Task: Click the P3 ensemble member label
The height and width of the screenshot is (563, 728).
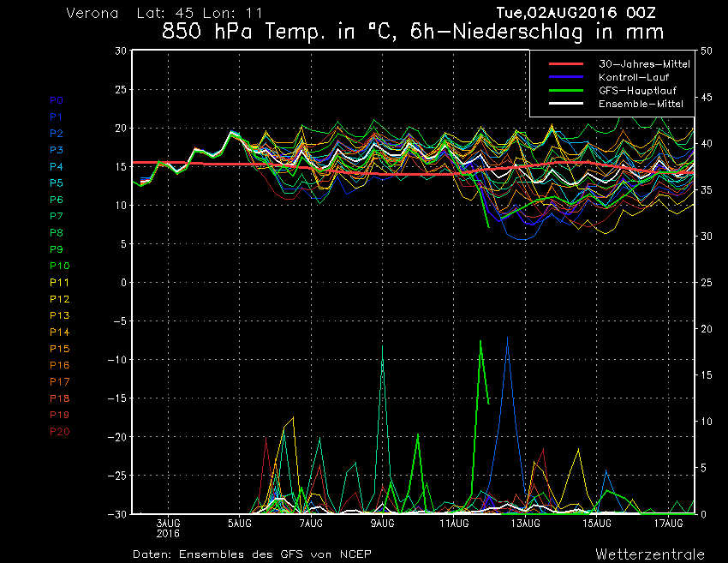Action: click(57, 150)
